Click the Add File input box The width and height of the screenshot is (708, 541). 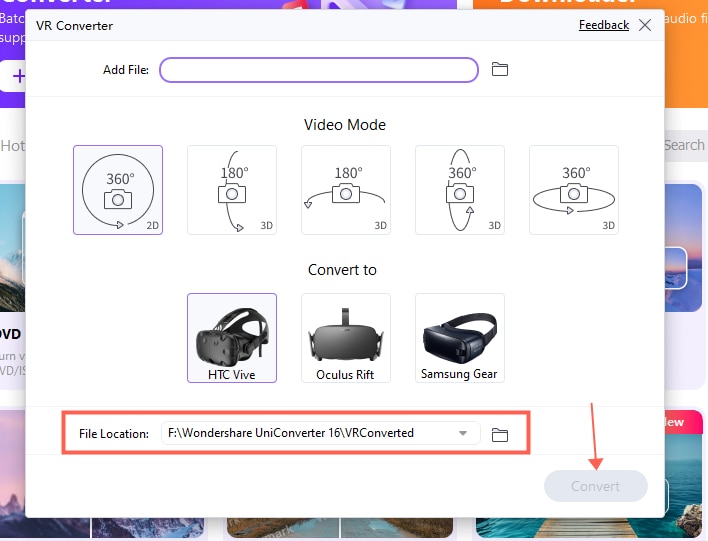tap(319, 70)
